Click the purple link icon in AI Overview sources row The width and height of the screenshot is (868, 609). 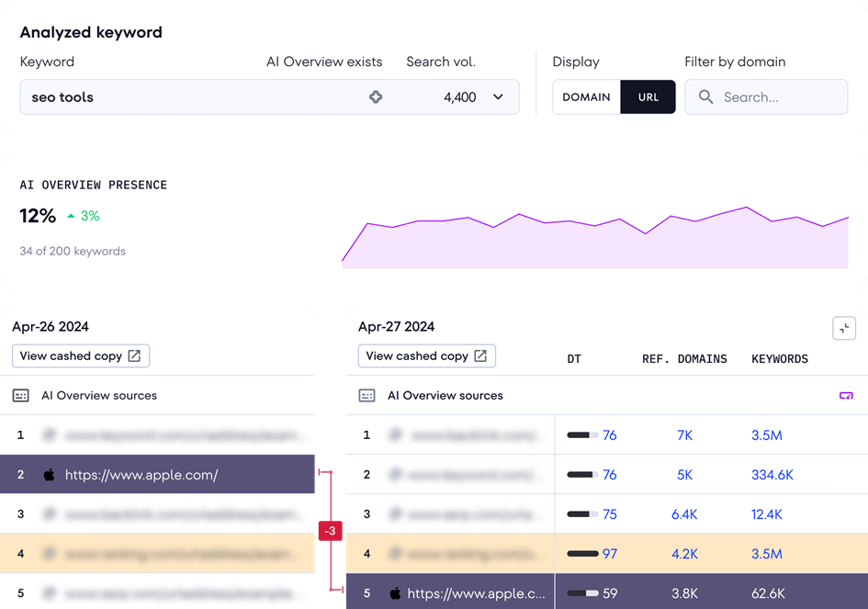tap(846, 396)
